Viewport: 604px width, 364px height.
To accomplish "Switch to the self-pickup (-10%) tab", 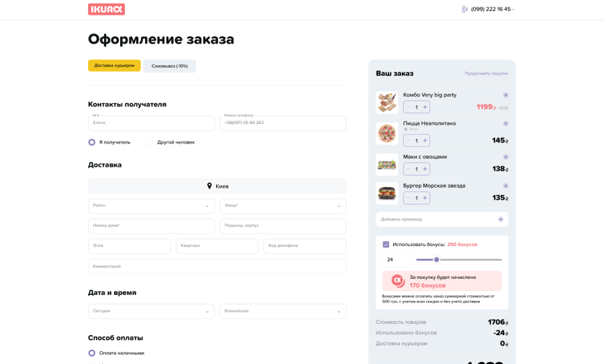I will (x=170, y=66).
